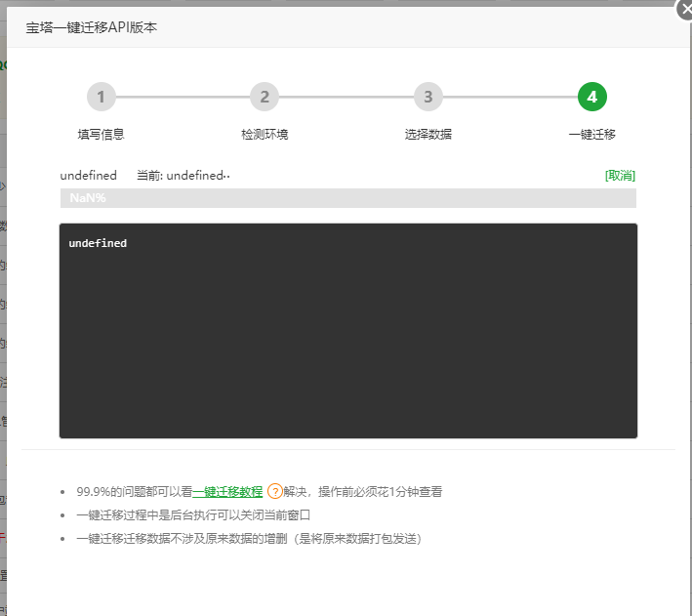
Task: Cancel the migration via [取消] link
Action: pyautogui.click(x=620, y=176)
